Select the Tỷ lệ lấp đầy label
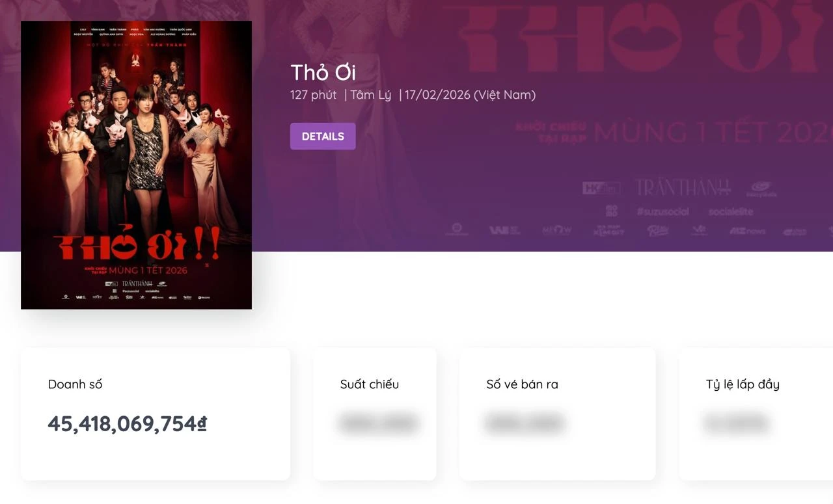This screenshot has width=833, height=504. (x=743, y=384)
